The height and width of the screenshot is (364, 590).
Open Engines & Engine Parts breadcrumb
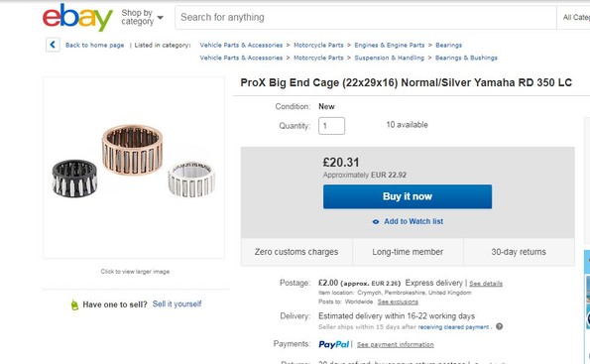pyautogui.click(x=390, y=46)
